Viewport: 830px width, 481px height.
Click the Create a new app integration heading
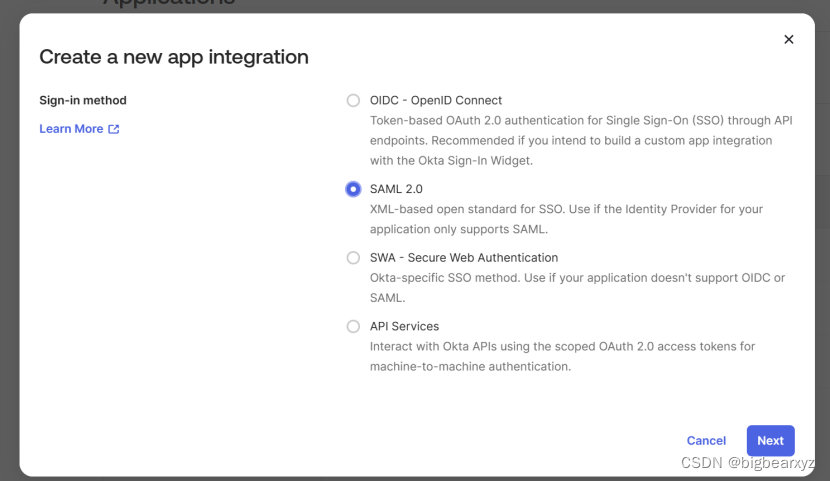[x=174, y=57]
